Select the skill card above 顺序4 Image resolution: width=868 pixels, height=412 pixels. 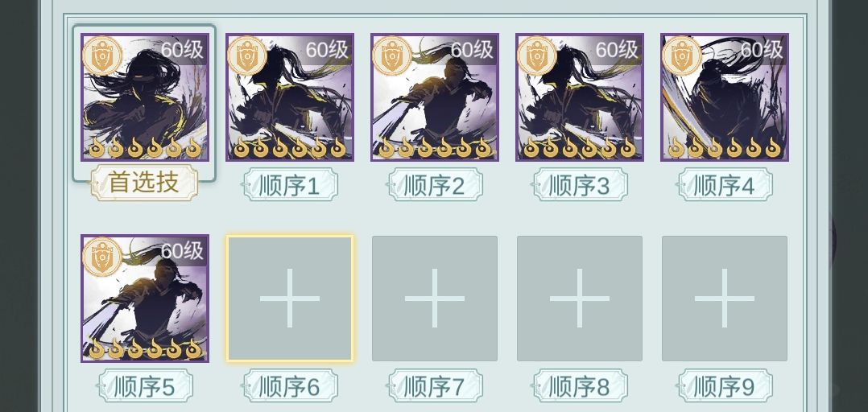725,97
